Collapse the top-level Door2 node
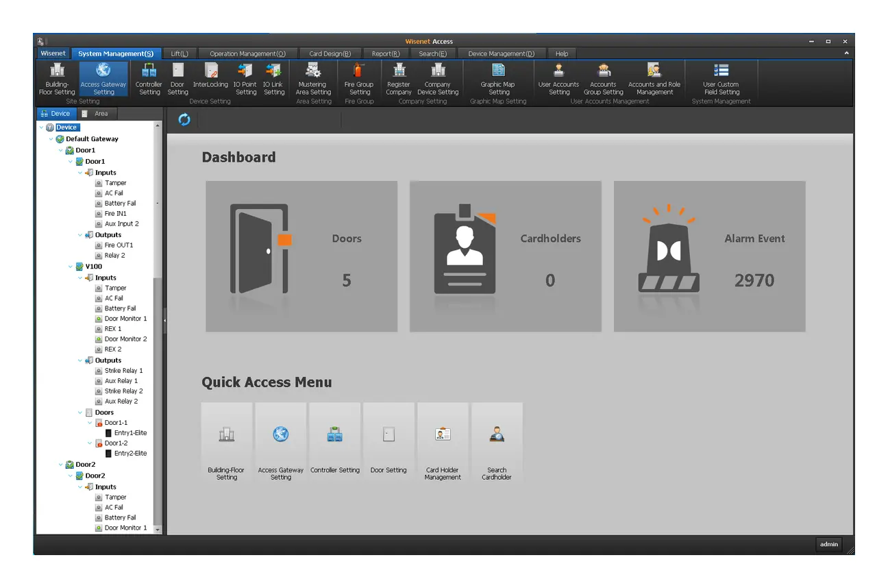888x588 pixels. [61, 465]
